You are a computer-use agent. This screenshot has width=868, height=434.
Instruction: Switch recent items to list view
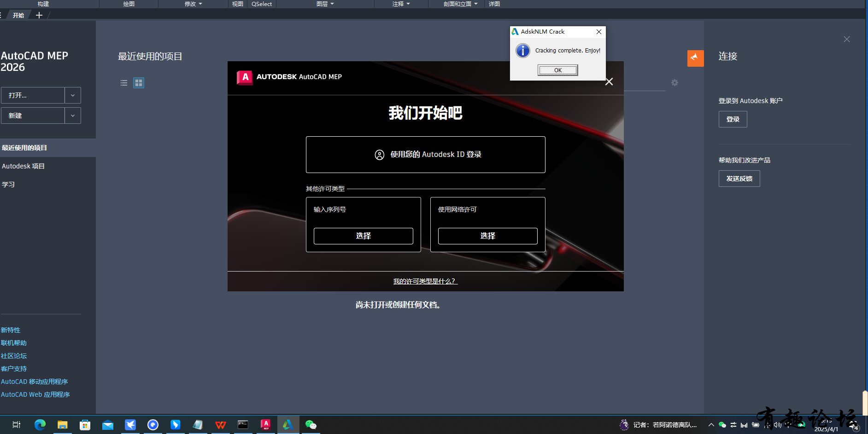[x=124, y=83]
